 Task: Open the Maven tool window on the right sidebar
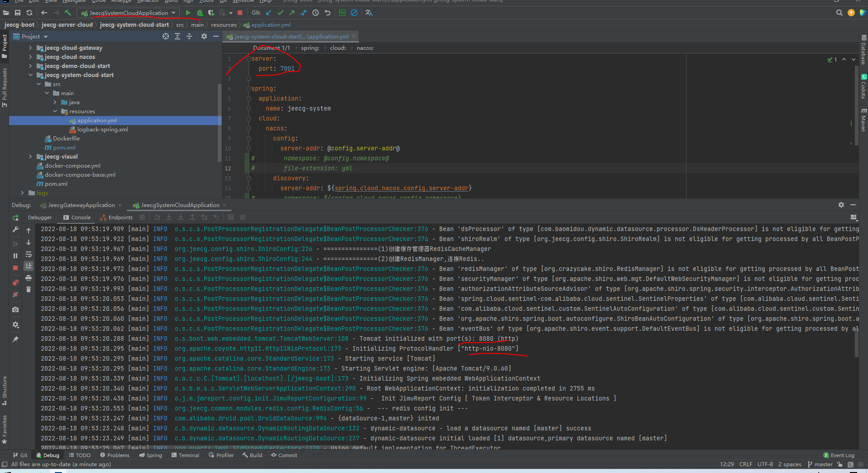(863, 121)
